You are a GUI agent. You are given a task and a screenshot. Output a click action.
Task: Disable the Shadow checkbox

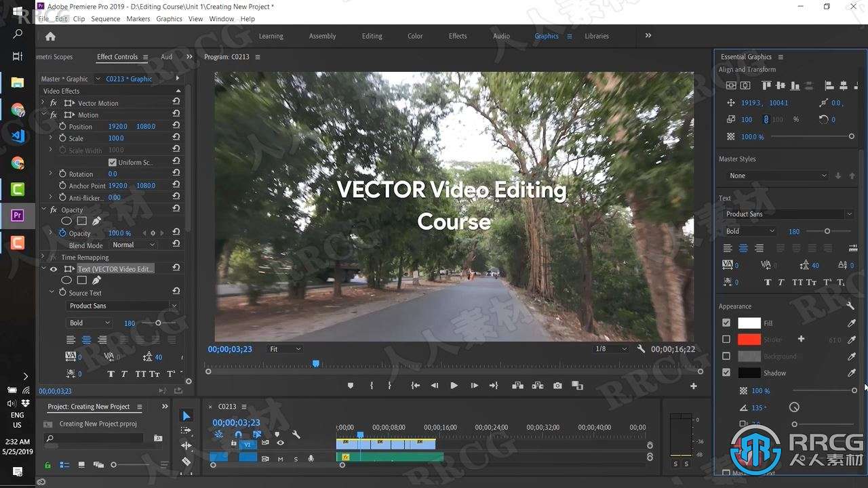726,373
